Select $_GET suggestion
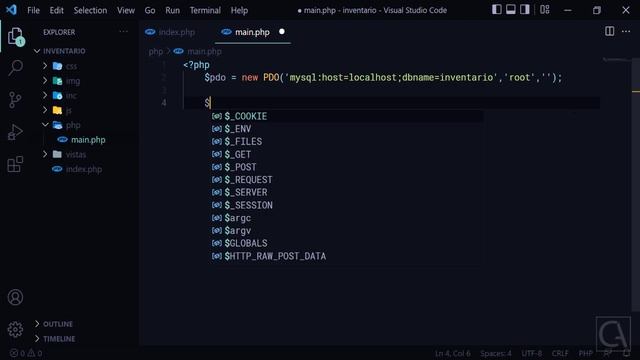This screenshot has height=360, width=640. pyautogui.click(x=347, y=154)
